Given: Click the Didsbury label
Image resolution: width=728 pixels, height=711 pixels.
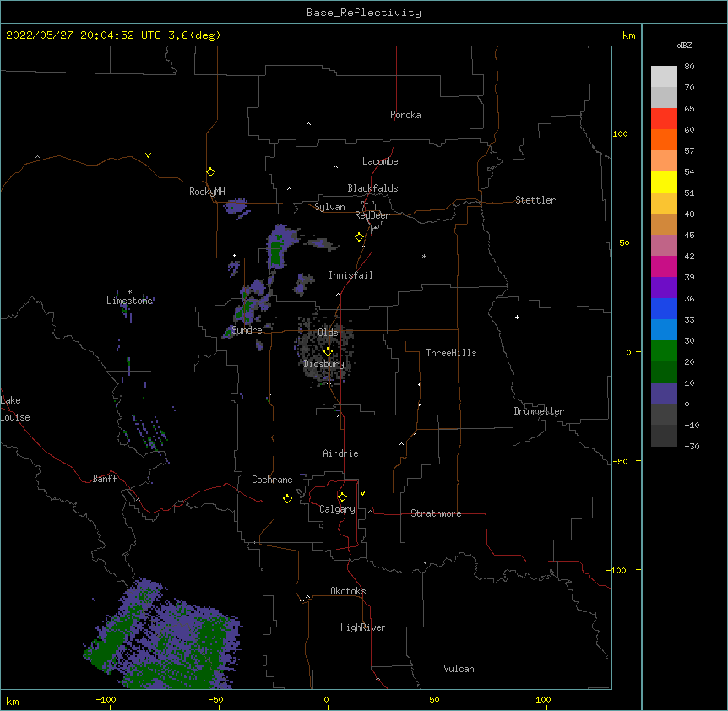Looking at the screenshot, I should coord(324,364).
